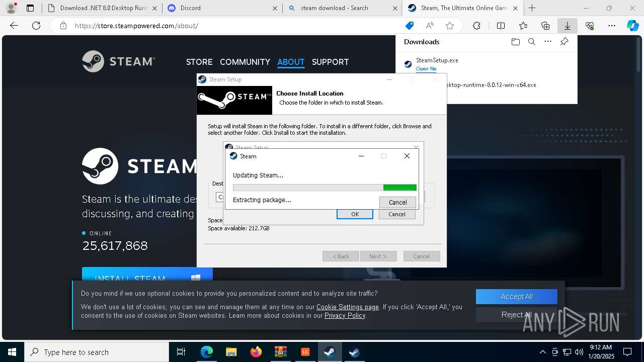This screenshot has width=644, height=362.
Task: Open the volume tray icon
Action: [579, 352]
